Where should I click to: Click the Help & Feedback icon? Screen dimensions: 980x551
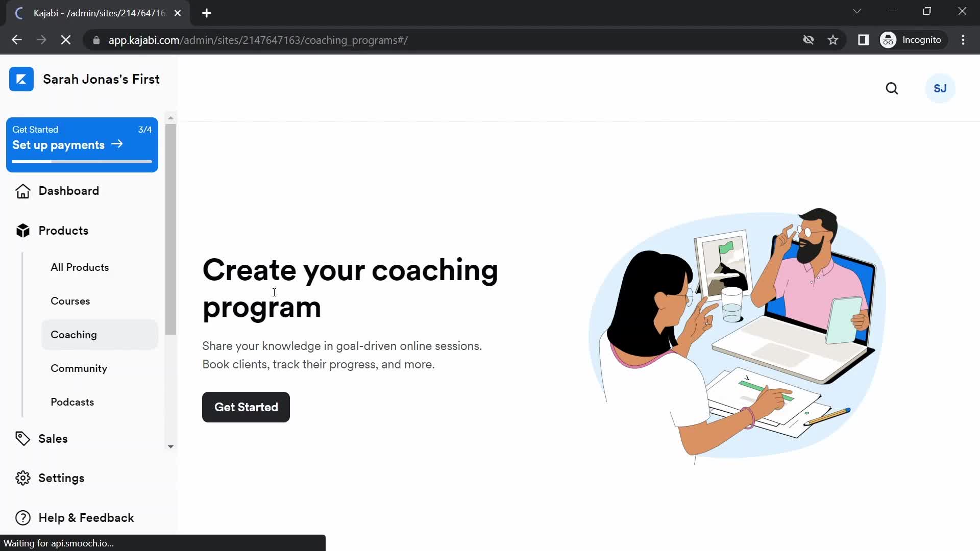point(22,518)
